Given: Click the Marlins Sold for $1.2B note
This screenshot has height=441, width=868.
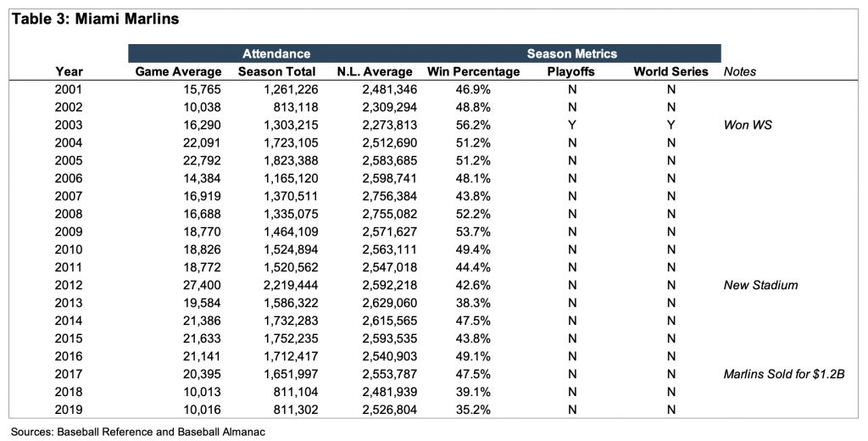Looking at the screenshot, I should point(783,374).
